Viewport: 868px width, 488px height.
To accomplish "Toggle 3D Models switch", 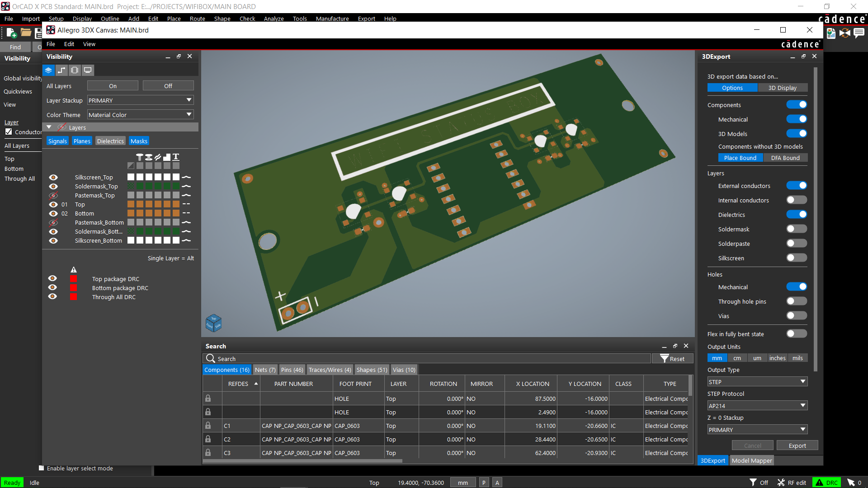I will point(797,134).
